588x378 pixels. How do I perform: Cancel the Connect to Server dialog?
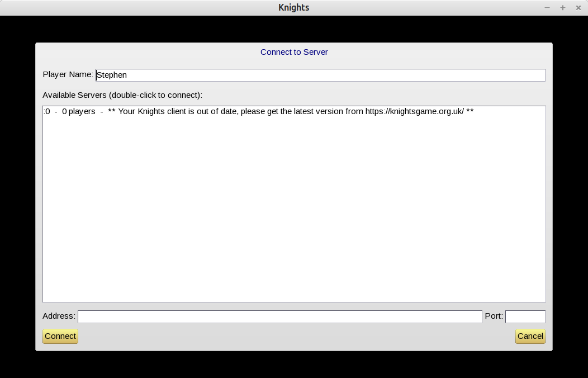[530, 337]
